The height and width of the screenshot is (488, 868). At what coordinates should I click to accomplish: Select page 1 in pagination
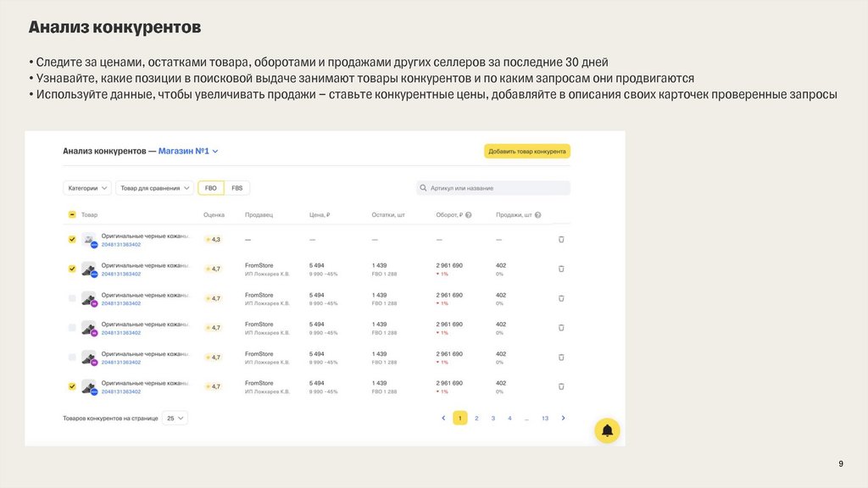point(460,418)
